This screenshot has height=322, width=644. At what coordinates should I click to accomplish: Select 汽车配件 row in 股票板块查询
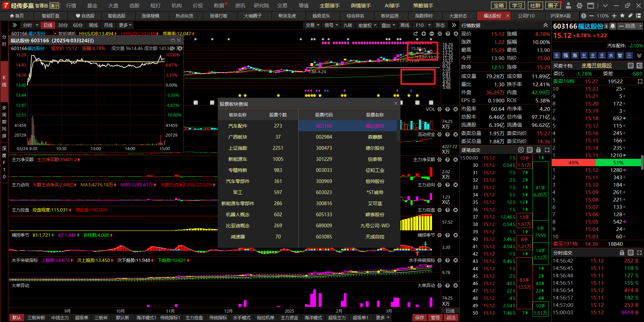point(258,126)
